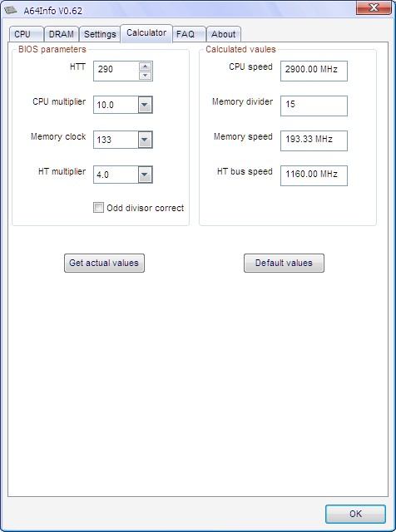Click the 'HT multiplier' label text

62,172
